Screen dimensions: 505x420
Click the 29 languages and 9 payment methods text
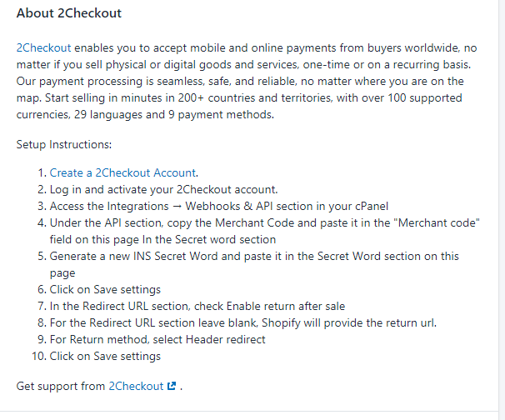coord(174,115)
